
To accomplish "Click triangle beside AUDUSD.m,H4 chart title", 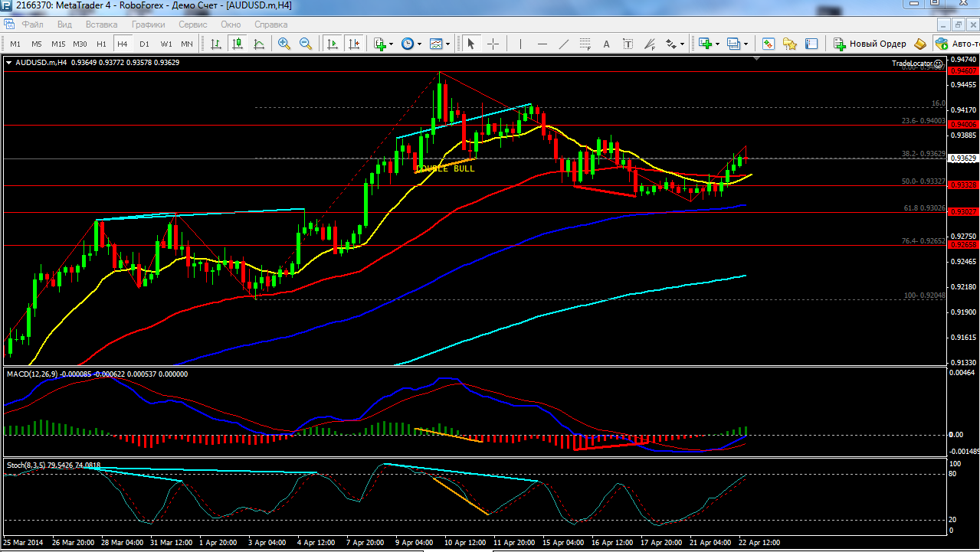I will pyautogui.click(x=9, y=62).
